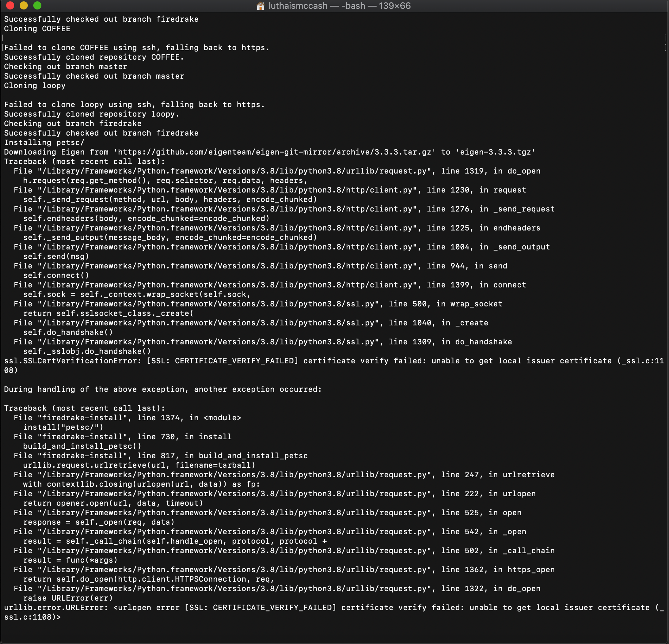This screenshot has width=669, height=644.
Task: Select the Installing petsc/ line
Action: [44, 142]
